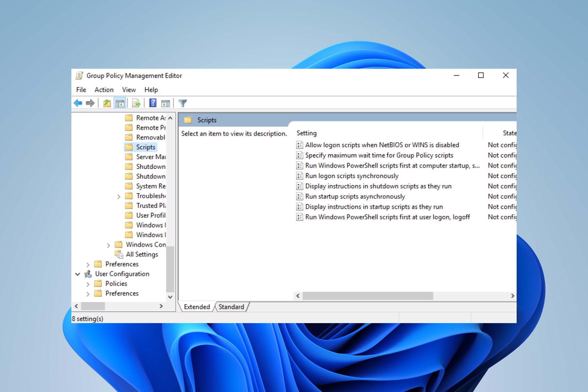588x392 pixels.
Task: Select 'Run startup scripts asynchronously' setting
Action: coord(355,196)
